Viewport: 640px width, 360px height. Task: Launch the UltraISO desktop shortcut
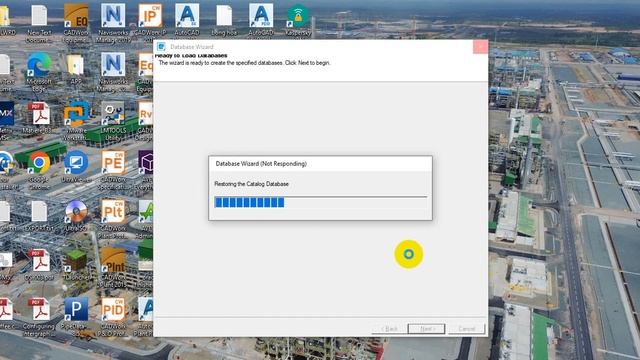(76, 212)
